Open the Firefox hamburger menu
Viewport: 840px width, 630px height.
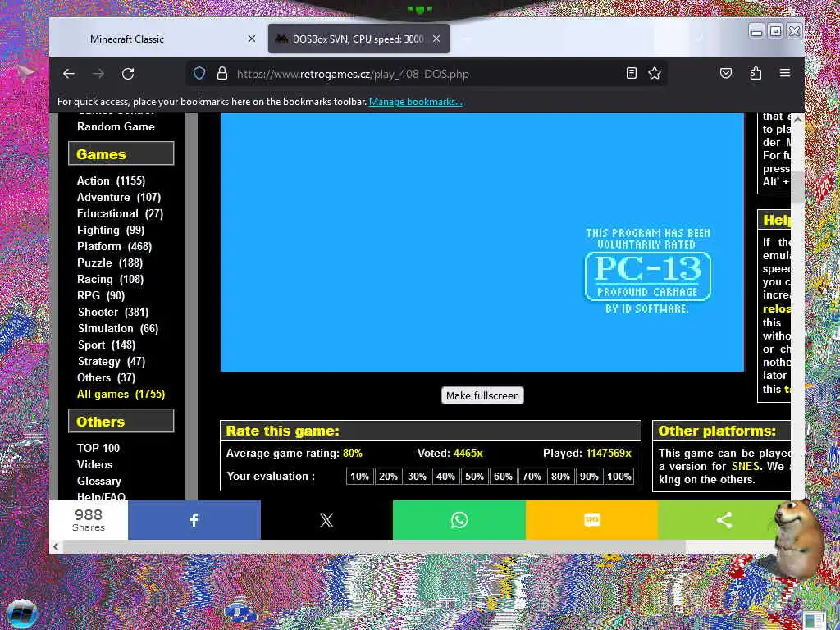[785, 73]
